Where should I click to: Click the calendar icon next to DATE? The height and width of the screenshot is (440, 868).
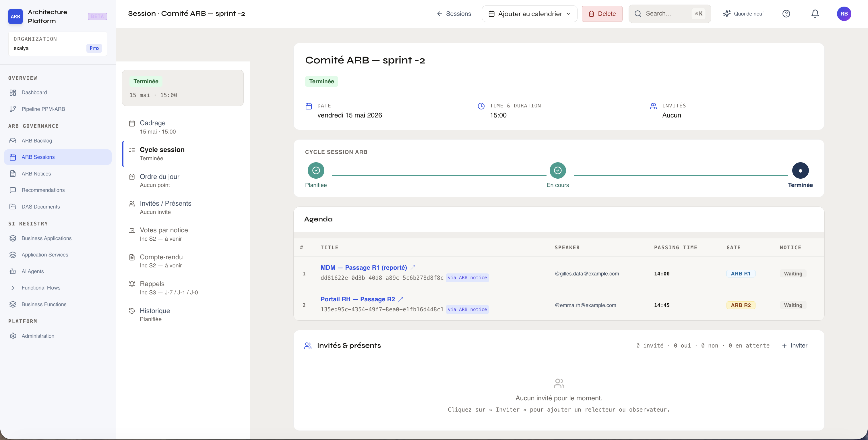308,106
